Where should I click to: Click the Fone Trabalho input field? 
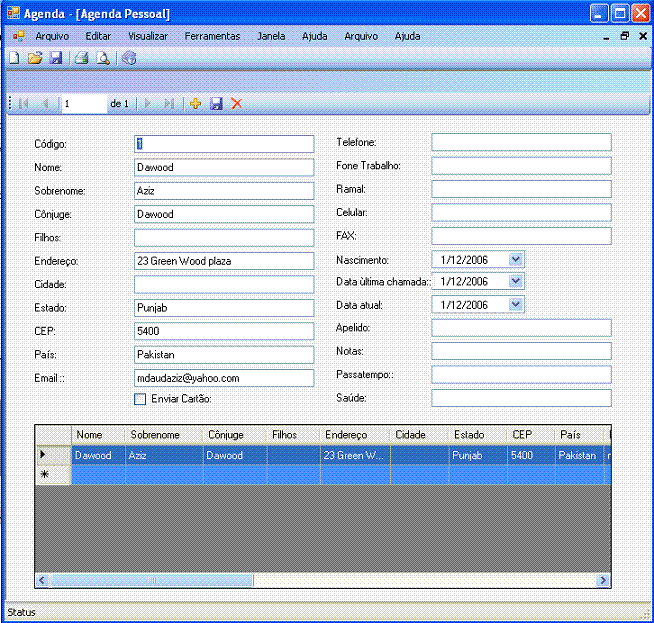pos(521,166)
